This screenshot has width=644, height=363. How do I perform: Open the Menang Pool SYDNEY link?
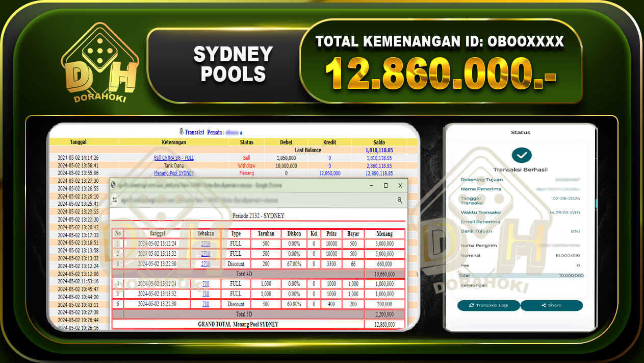pos(173,173)
